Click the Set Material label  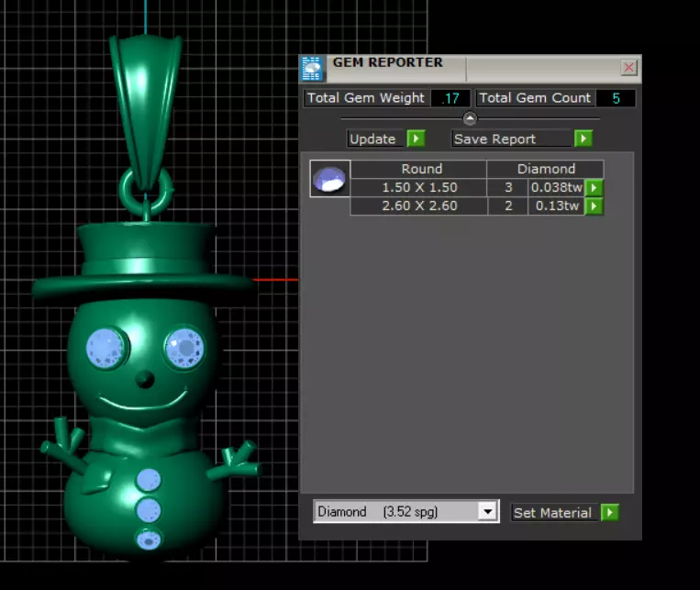(552, 513)
